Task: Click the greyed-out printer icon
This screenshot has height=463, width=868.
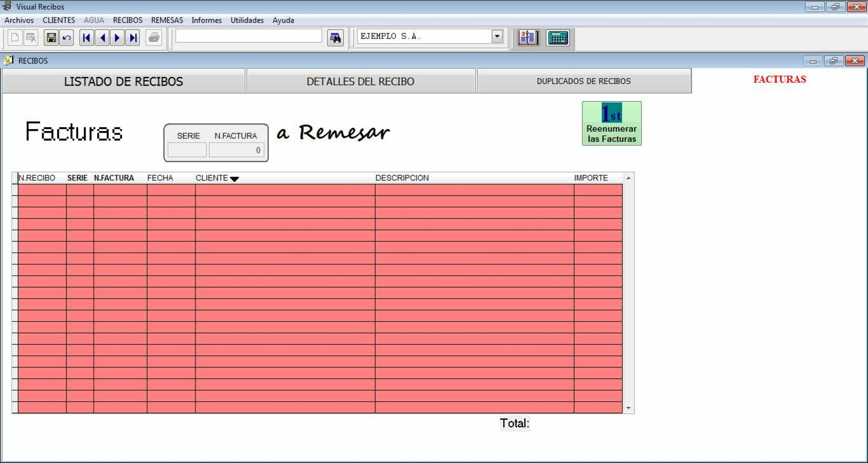Action: (154, 38)
